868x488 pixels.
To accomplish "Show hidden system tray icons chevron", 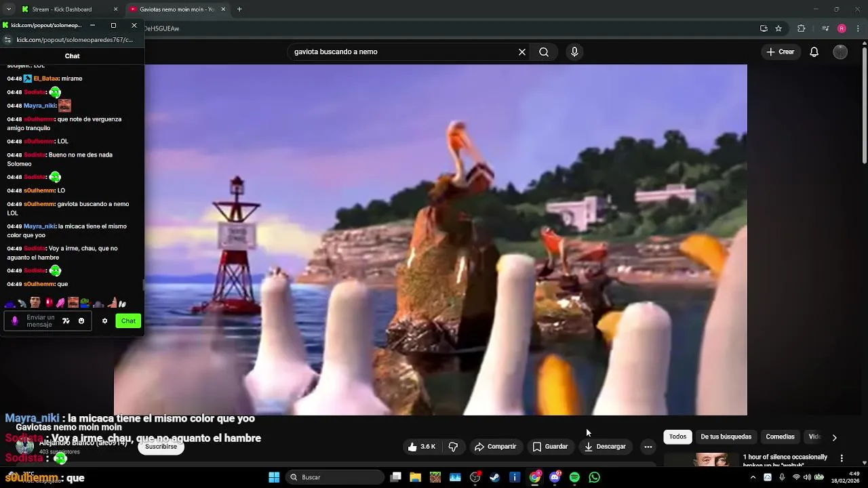I will [753, 477].
